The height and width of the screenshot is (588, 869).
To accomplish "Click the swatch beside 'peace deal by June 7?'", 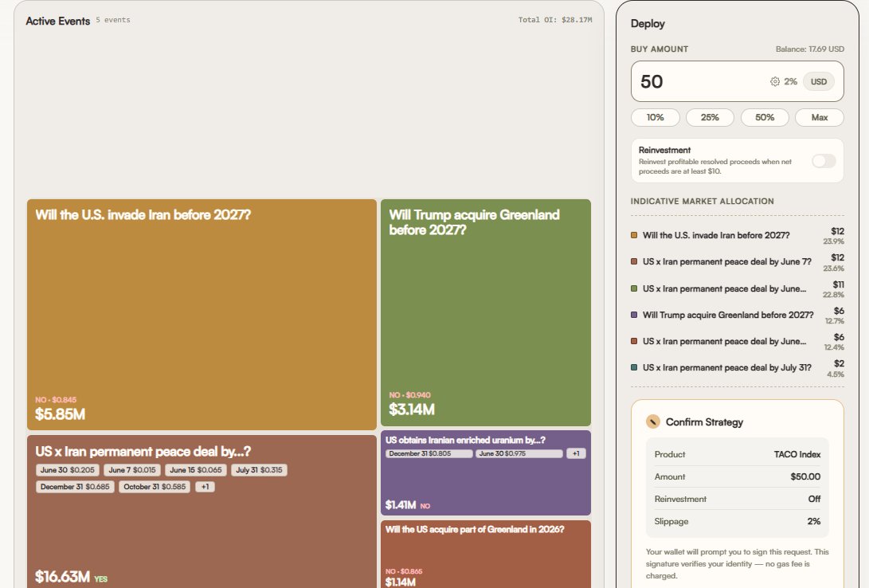I will tap(634, 261).
